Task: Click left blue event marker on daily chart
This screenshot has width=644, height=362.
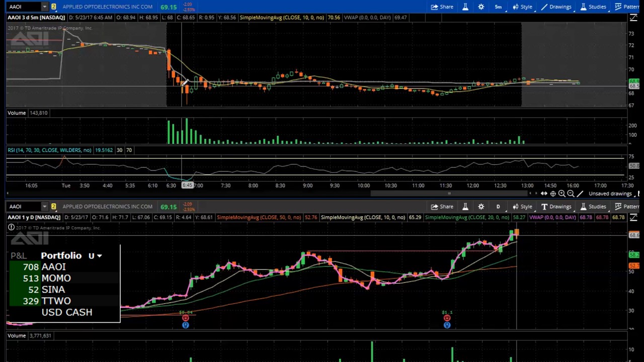Action: pyautogui.click(x=185, y=325)
